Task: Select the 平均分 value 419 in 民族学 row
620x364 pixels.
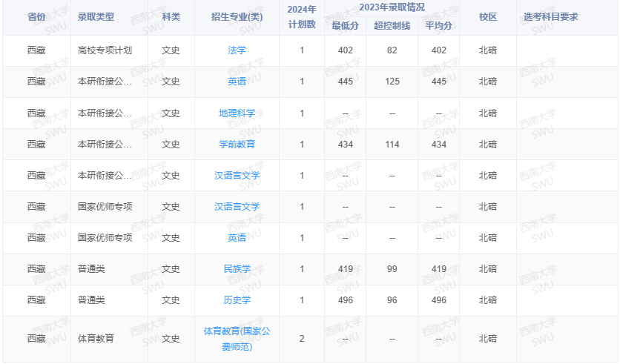Action: coord(439,269)
